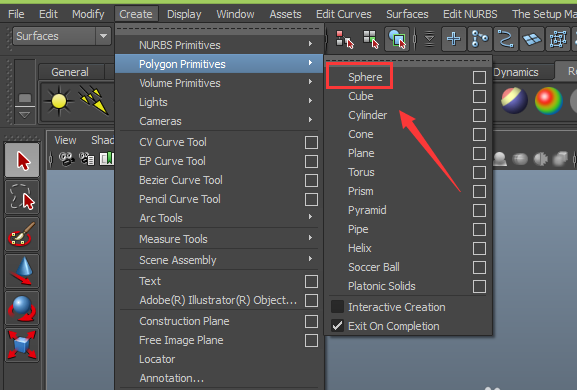Screen dimensions: 577x390
Task: Open the viewport View menu
Action: 66,140
